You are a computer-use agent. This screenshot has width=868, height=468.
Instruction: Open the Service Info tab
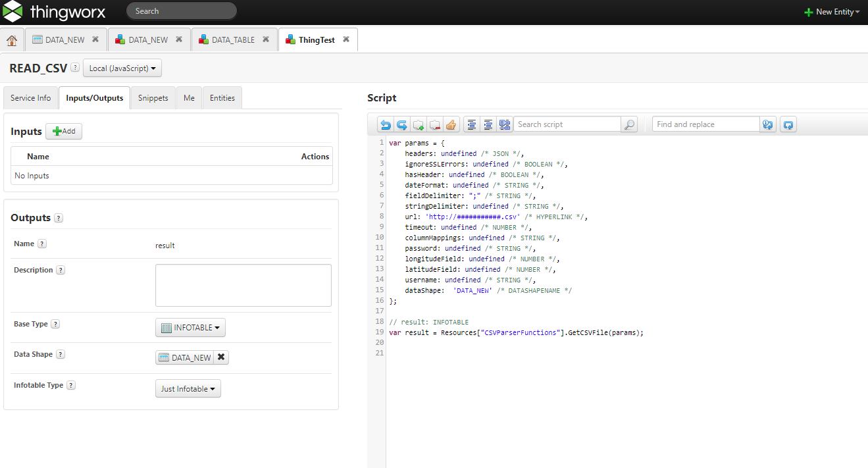coord(31,98)
